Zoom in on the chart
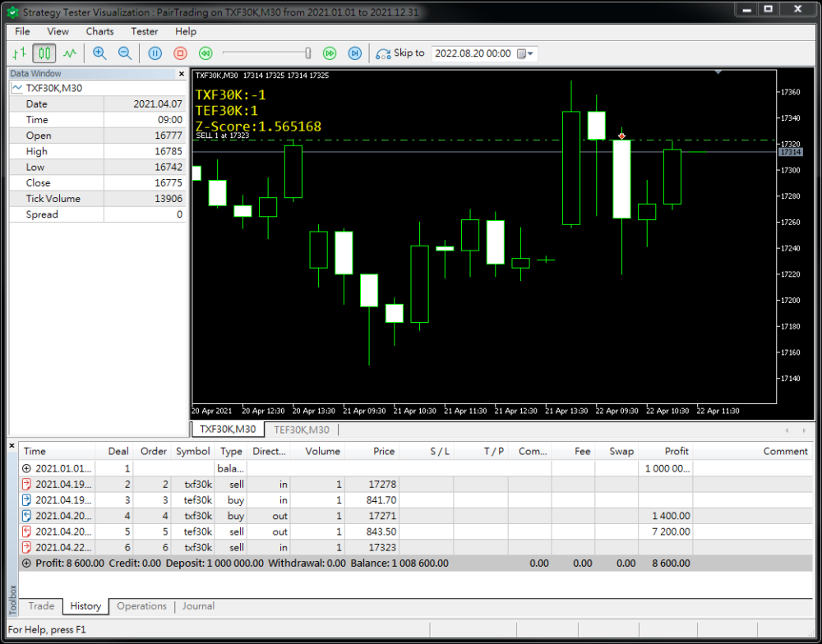The image size is (822, 644). point(99,53)
